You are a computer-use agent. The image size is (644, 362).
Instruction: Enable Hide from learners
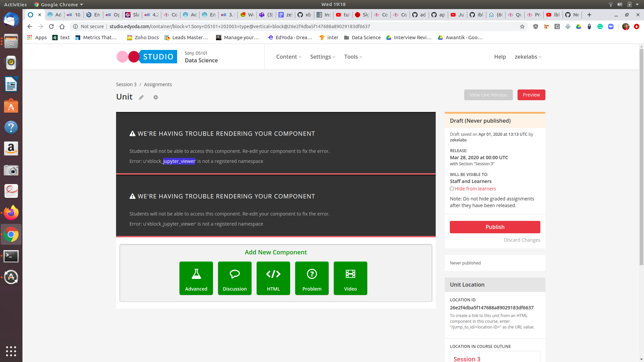coord(452,188)
